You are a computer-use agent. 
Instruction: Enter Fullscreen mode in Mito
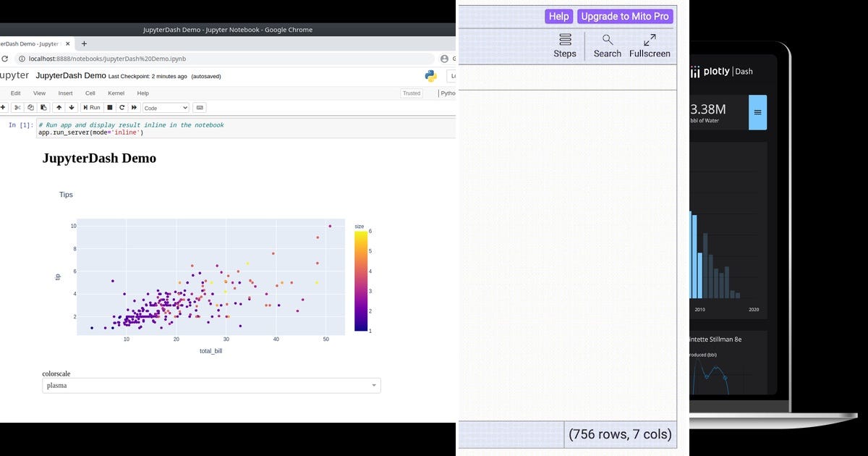coord(649,45)
